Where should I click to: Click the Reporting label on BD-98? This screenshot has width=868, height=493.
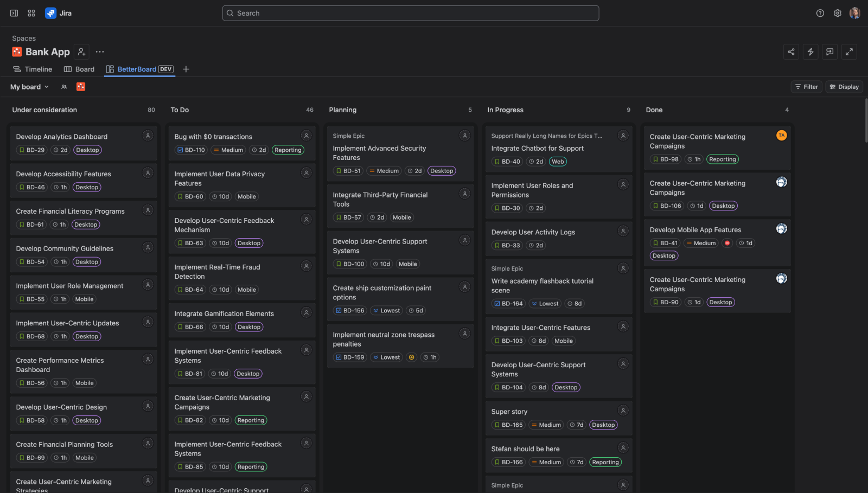tap(723, 159)
